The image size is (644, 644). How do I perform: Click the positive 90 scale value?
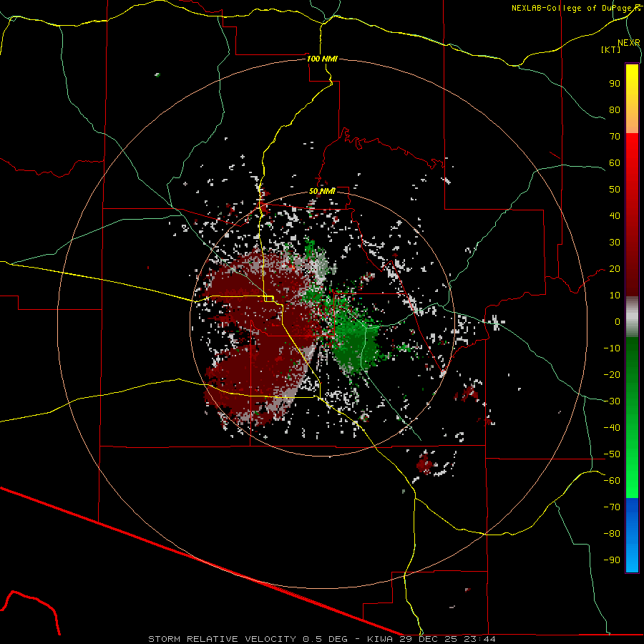[615, 84]
